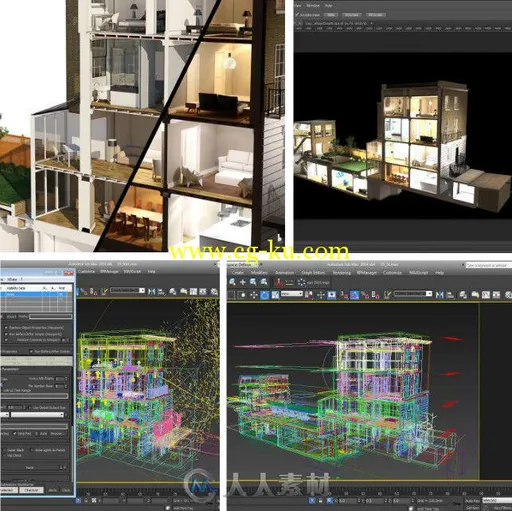Open reference coordinate system dropdown in right toolbar
The height and width of the screenshot is (511, 512).
[x=292, y=294]
